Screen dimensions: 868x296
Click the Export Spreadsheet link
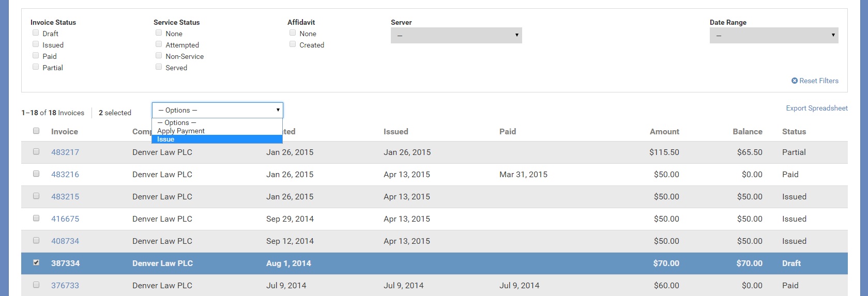(816, 108)
